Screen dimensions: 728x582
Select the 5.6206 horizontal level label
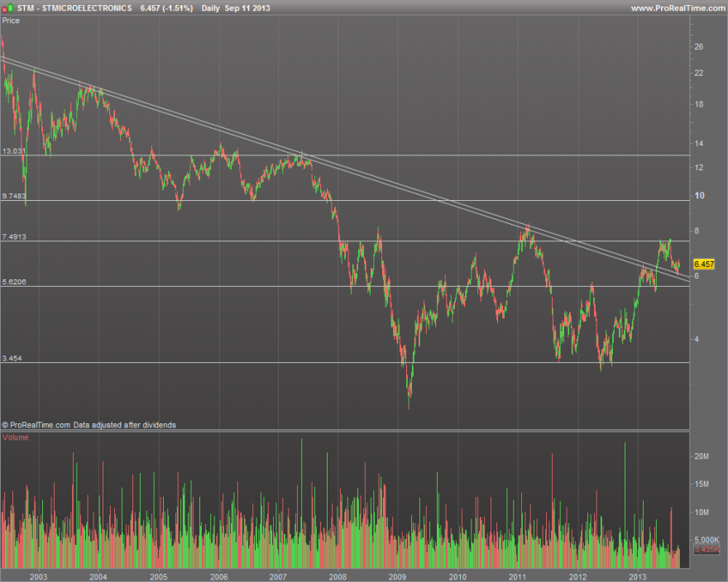coord(14,282)
